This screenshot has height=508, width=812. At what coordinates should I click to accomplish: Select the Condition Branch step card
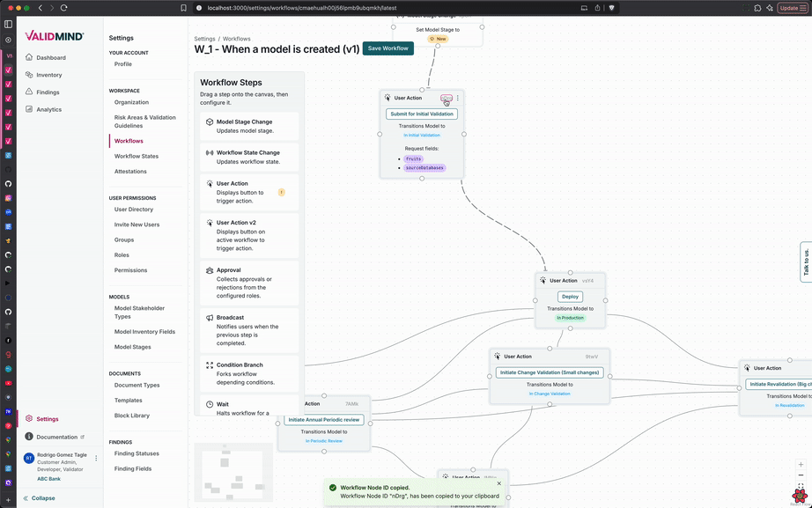point(248,373)
